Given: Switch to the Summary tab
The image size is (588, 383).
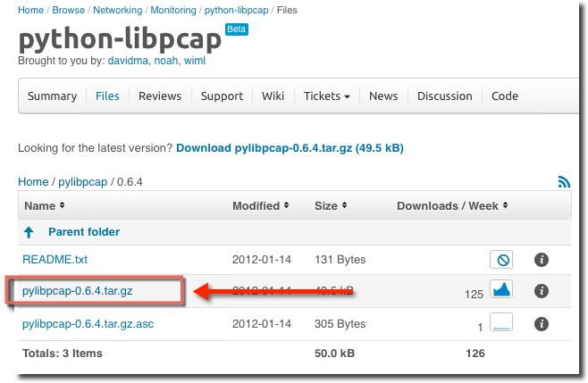Looking at the screenshot, I should point(52,96).
